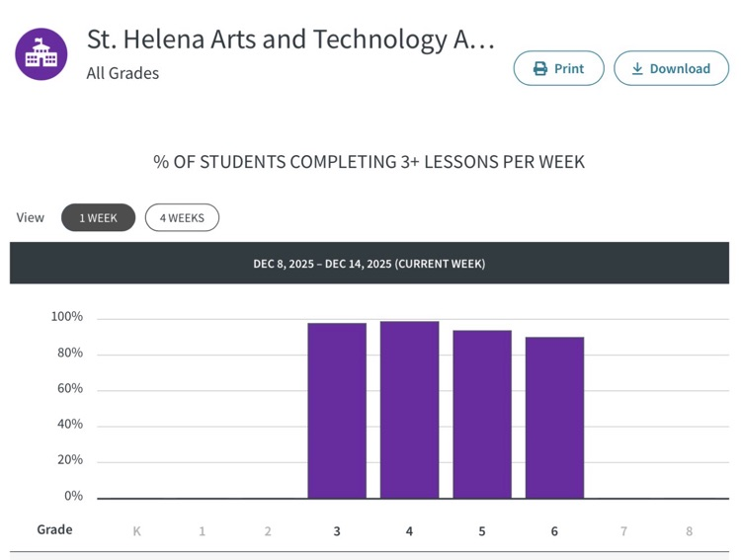Click the printer icon to print report
The width and height of the screenshot is (741, 560).
click(540, 69)
